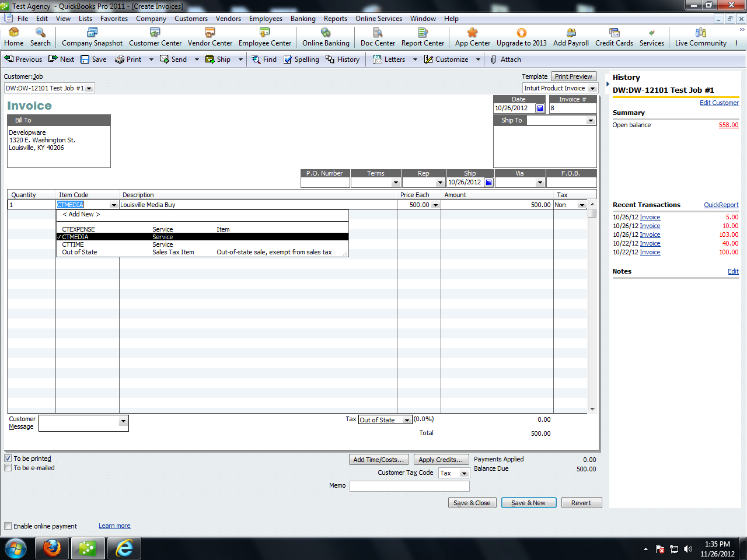Expand the Terms dropdown
747x560 pixels.
point(396,183)
